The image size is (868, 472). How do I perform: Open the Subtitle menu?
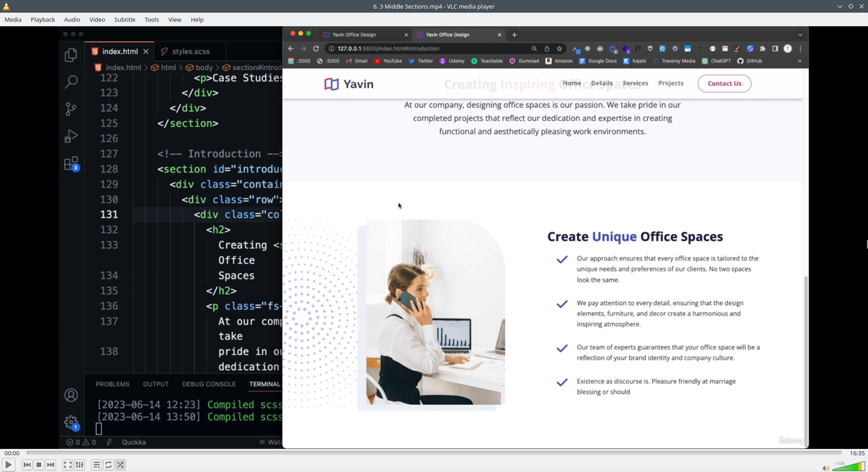[125, 19]
